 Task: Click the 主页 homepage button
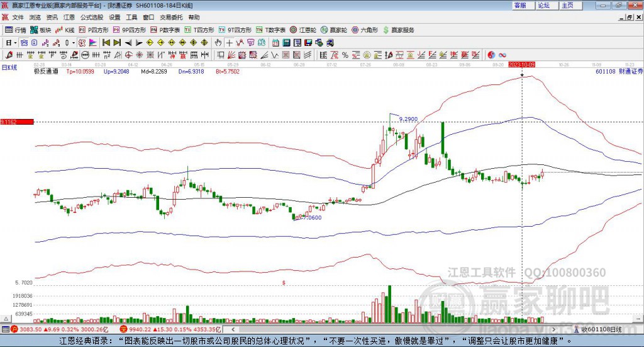click(x=570, y=5)
